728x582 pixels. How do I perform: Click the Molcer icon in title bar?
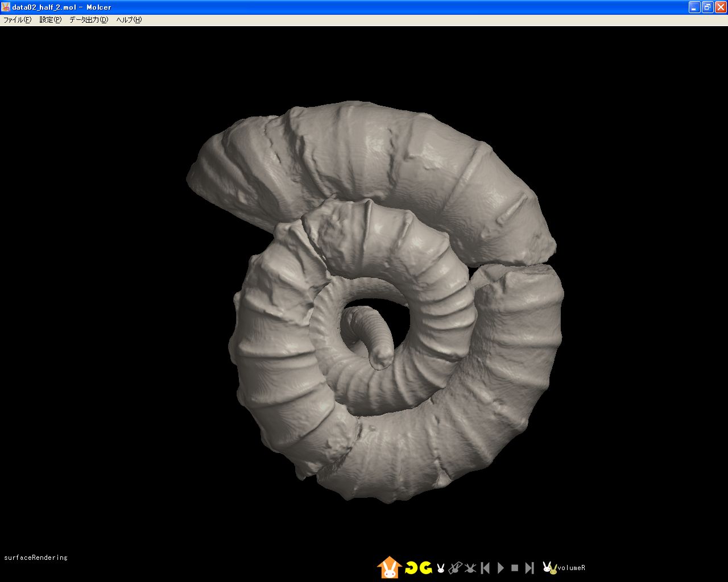(x=6, y=7)
